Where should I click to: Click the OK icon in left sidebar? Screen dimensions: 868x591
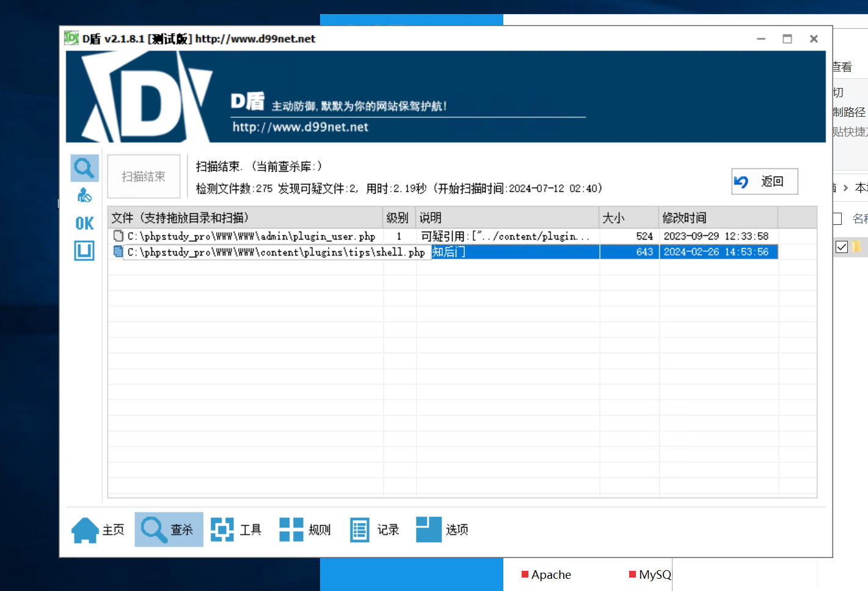tap(84, 223)
